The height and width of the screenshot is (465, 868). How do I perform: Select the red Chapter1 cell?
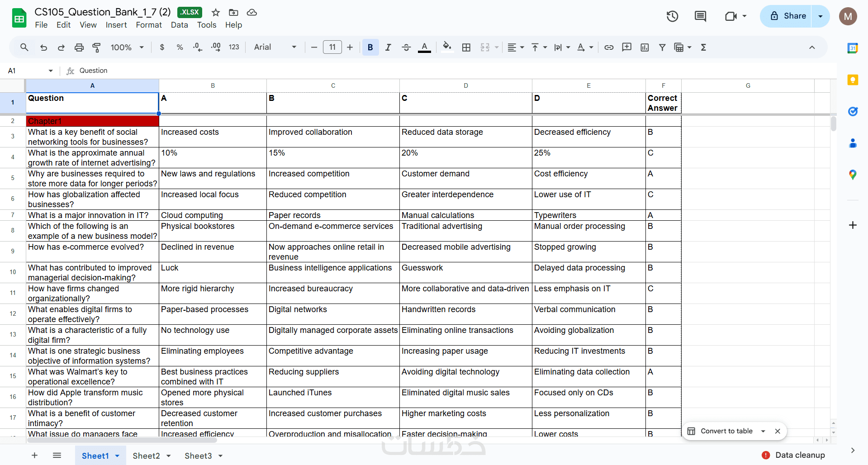92,121
